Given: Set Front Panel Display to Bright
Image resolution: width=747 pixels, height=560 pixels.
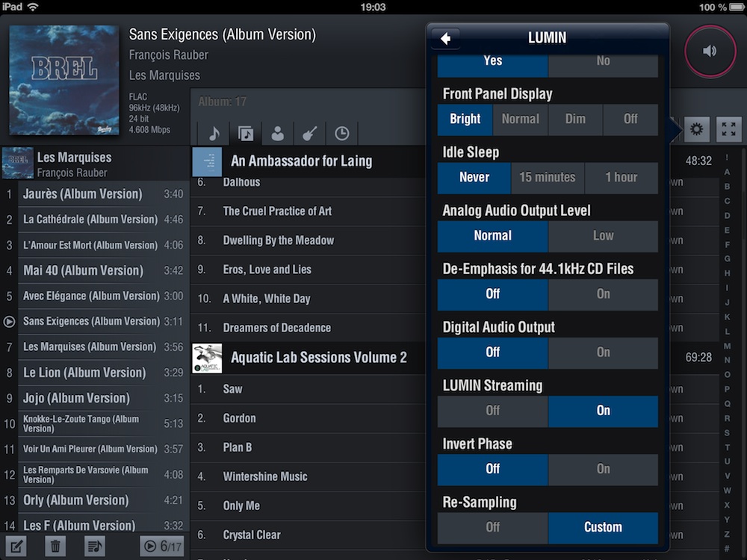Looking at the screenshot, I should [465, 119].
